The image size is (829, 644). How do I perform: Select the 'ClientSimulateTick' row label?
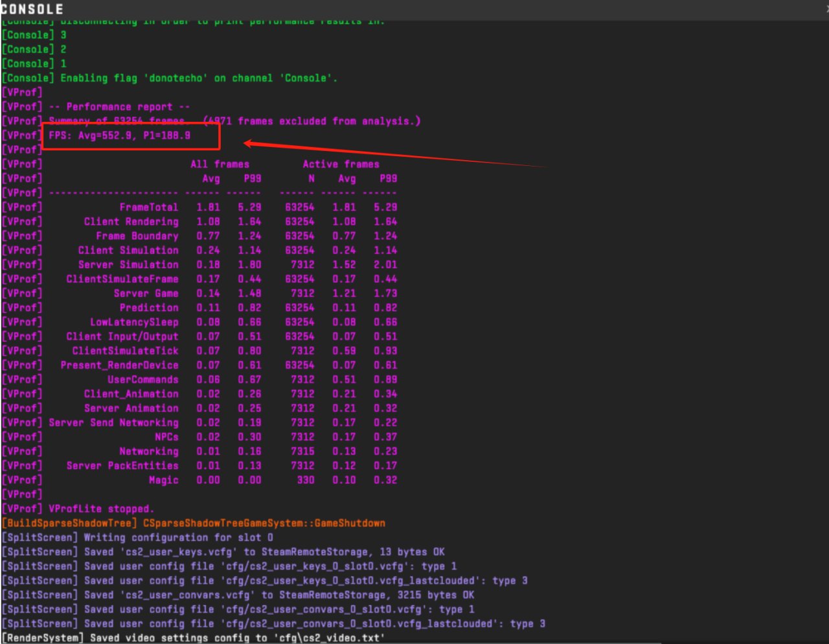pos(125,351)
